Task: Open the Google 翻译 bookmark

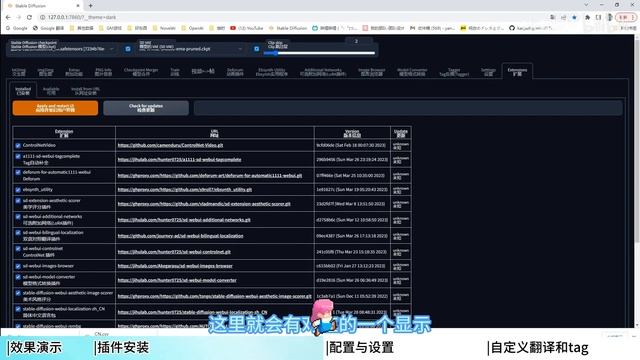Action: coord(48,28)
